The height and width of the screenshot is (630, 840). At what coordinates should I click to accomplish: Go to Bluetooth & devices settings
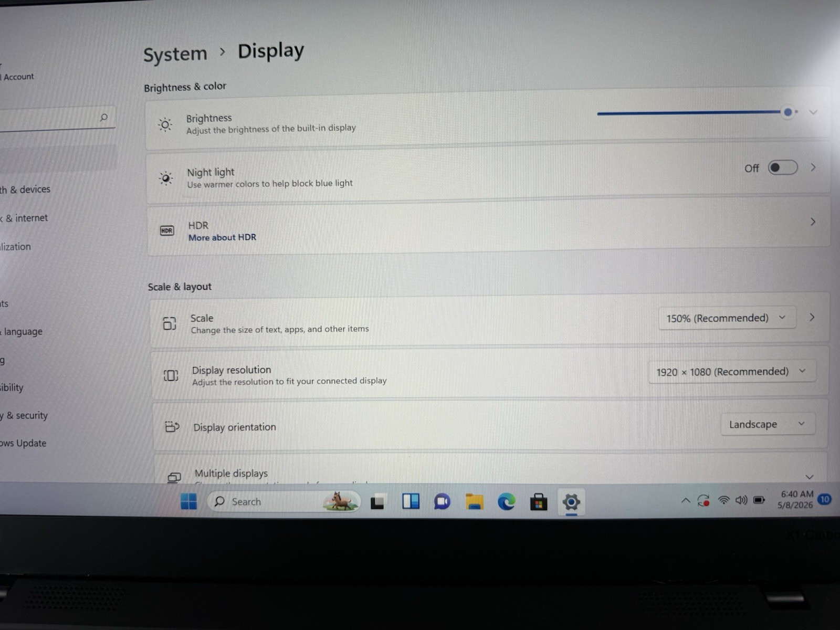click(x=25, y=190)
